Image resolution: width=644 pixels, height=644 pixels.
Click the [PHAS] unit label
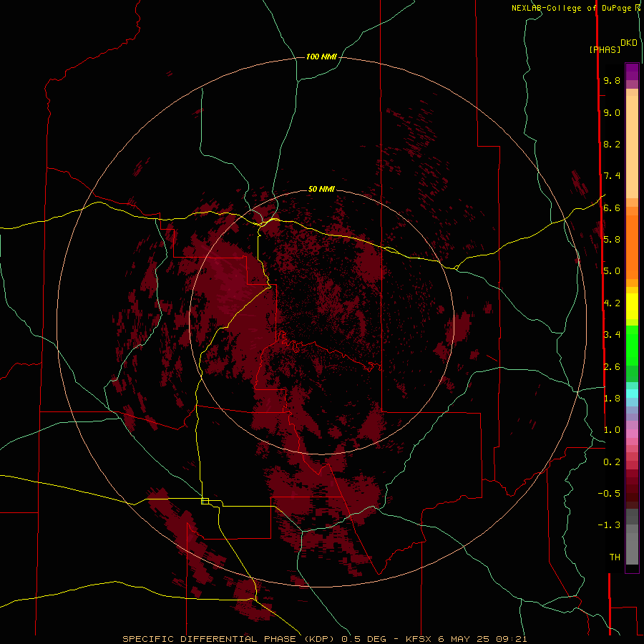605,49
